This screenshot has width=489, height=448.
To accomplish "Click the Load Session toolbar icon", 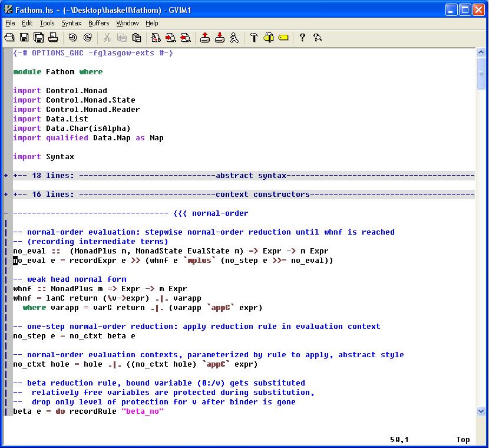I will (204, 38).
